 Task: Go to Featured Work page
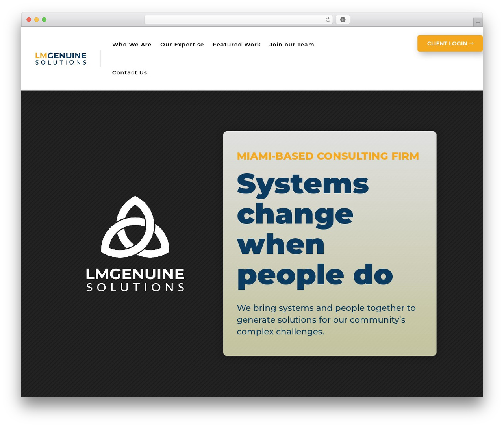(237, 45)
